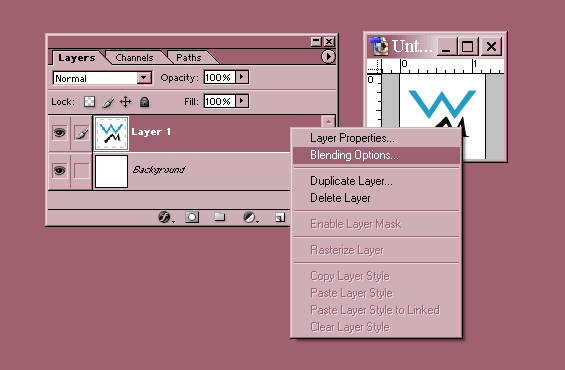Switch to the Layers tab
565x370 pixels.
77,58
